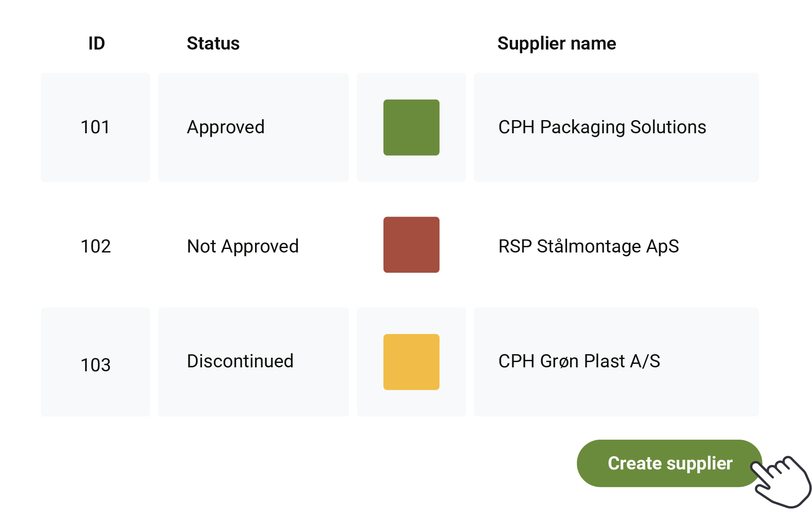Sort by the ID column header

[x=96, y=43]
